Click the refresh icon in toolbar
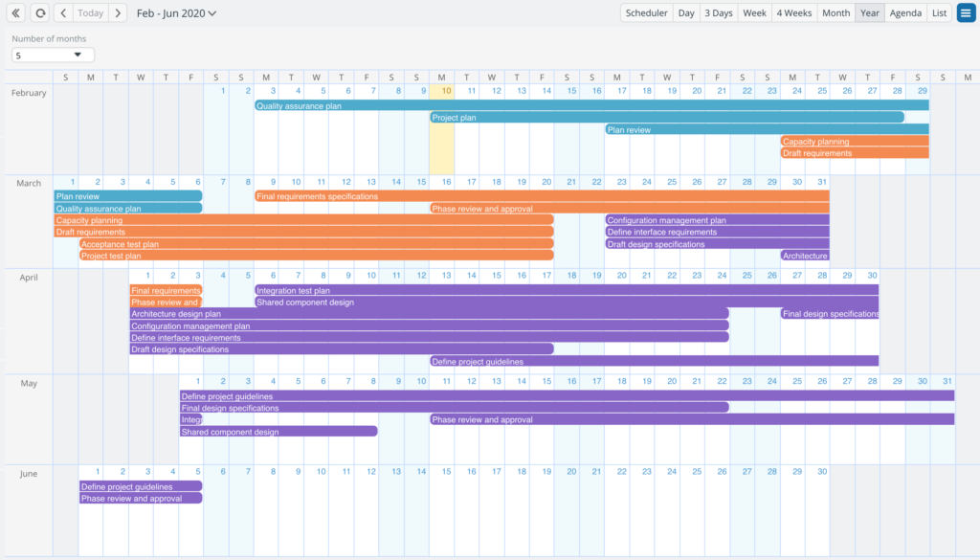 40,13
